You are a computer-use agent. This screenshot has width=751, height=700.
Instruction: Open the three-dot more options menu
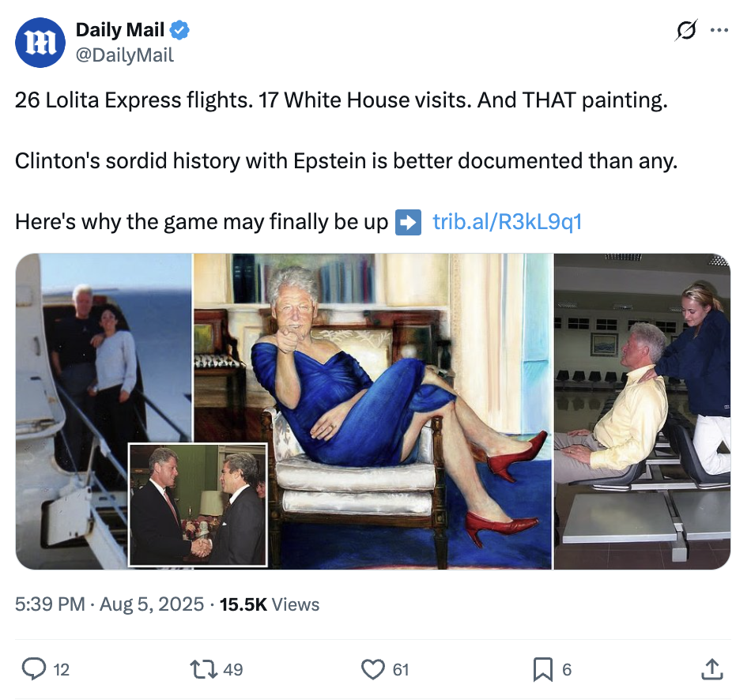[x=719, y=30]
